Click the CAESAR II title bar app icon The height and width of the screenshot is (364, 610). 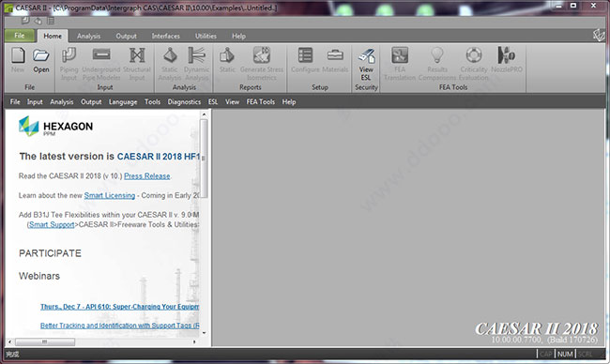8,8
